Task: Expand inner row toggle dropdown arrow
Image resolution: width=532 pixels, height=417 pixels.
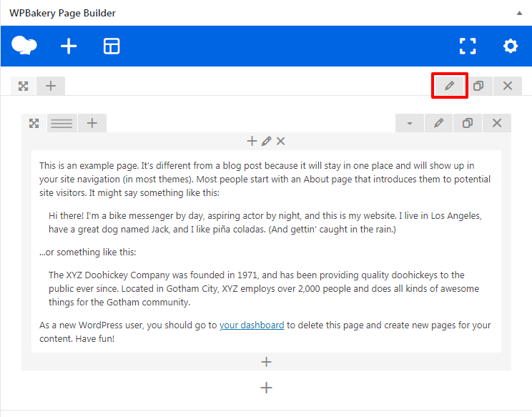Action: (x=410, y=123)
